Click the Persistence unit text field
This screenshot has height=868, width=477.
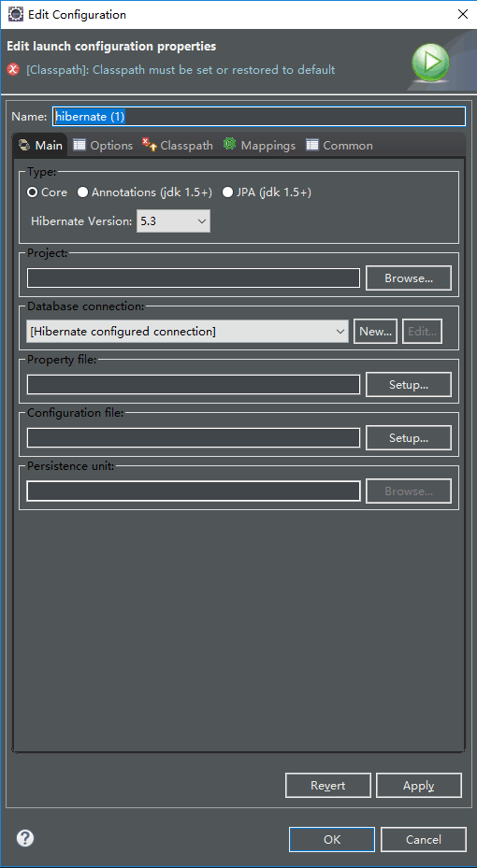[x=194, y=491]
